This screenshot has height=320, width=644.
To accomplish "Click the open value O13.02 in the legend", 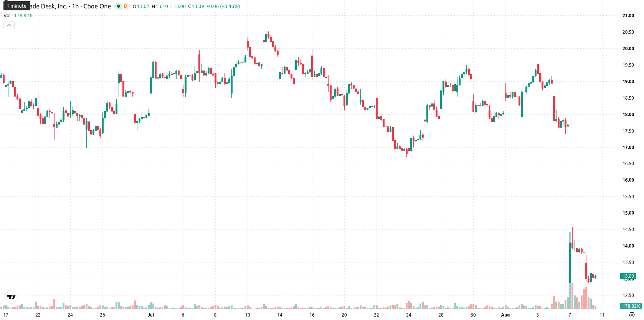I will click(141, 7).
